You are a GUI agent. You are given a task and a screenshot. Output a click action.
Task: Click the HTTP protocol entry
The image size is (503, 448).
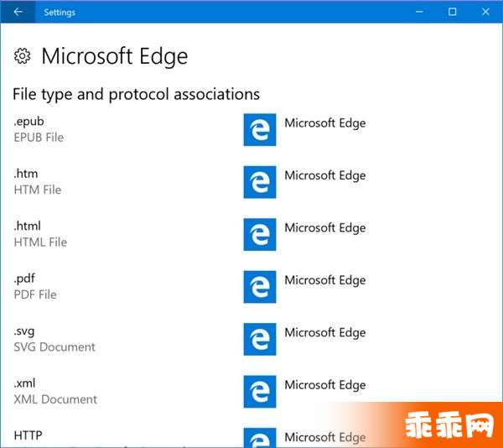(x=28, y=435)
